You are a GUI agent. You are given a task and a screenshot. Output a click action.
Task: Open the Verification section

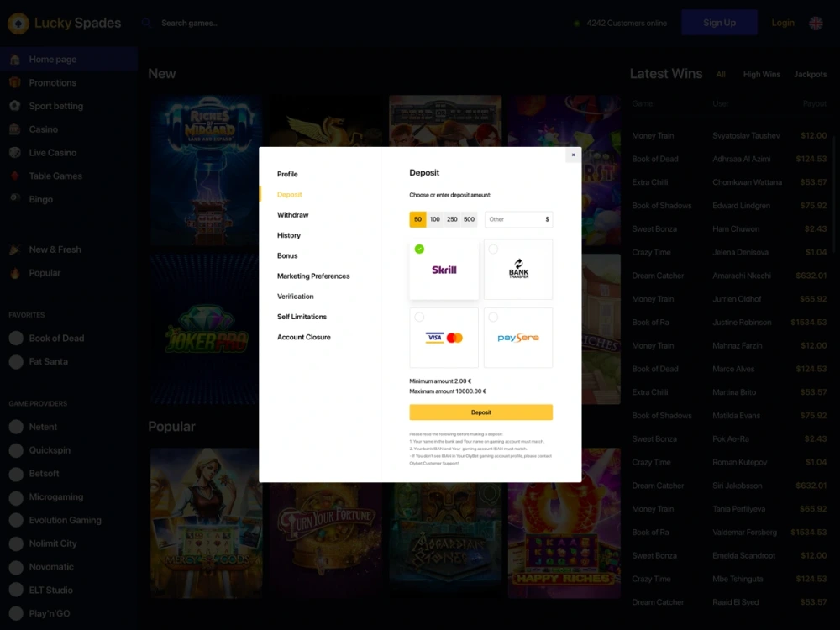(295, 297)
